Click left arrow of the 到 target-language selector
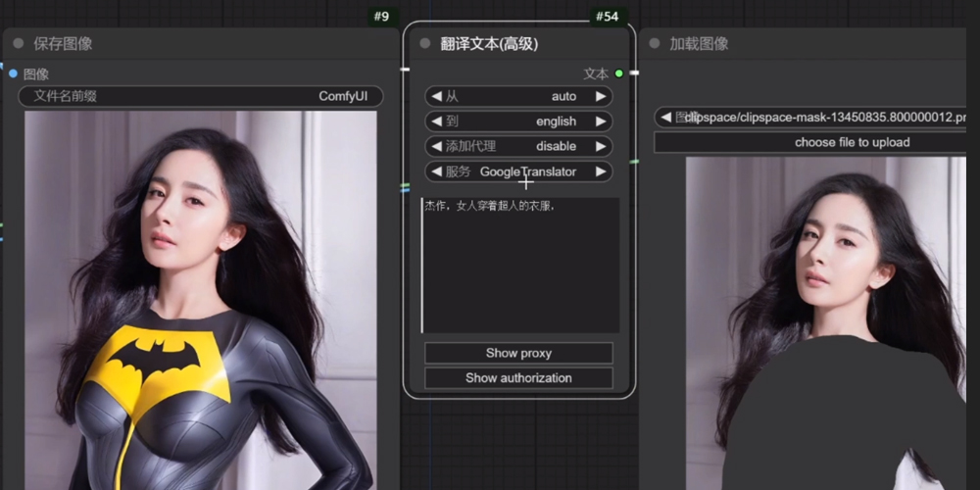 436,122
